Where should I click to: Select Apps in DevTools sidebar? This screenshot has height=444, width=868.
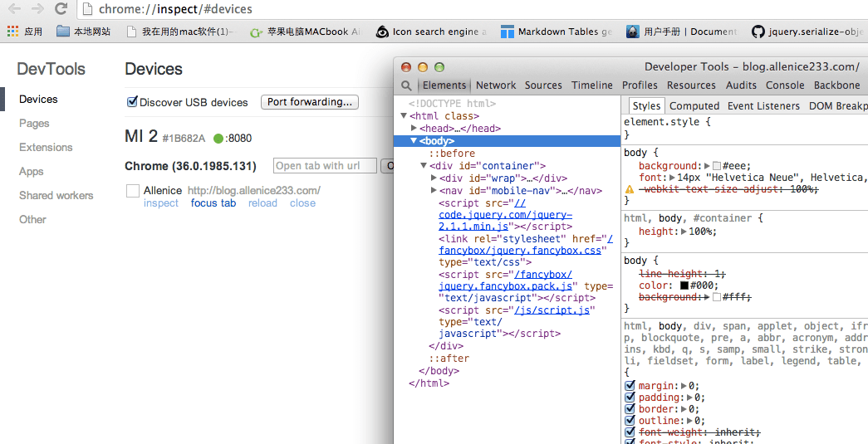click(x=31, y=172)
